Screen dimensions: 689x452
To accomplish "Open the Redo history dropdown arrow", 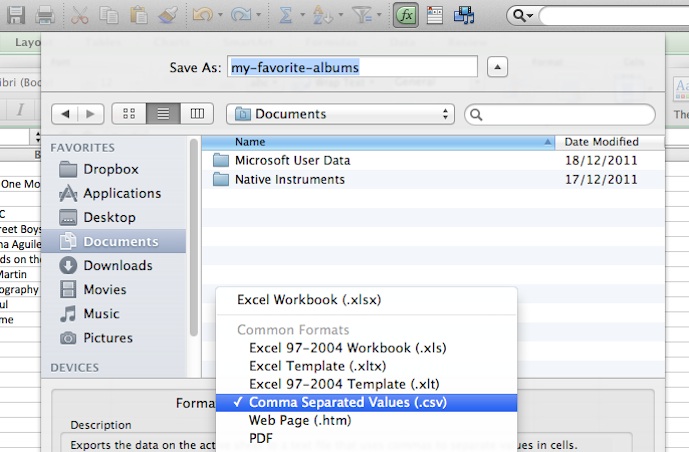I will 259,15.
